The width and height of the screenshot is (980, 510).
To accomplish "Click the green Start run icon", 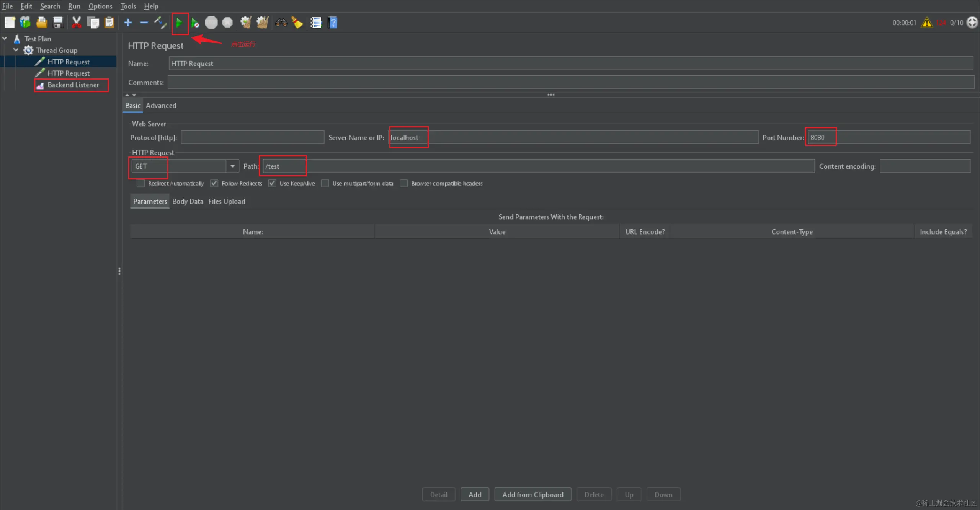I will pos(179,23).
